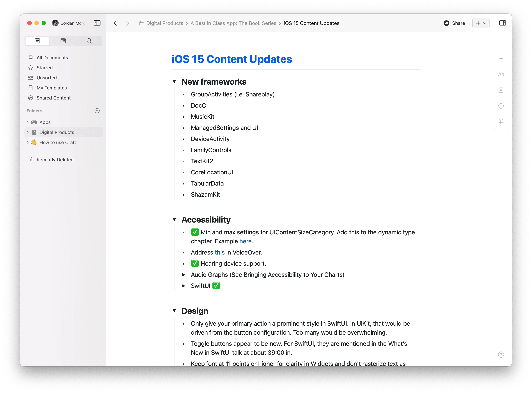Switch to the calendar tab
The width and height of the screenshot is (532, 393).
tap(63, 41)
